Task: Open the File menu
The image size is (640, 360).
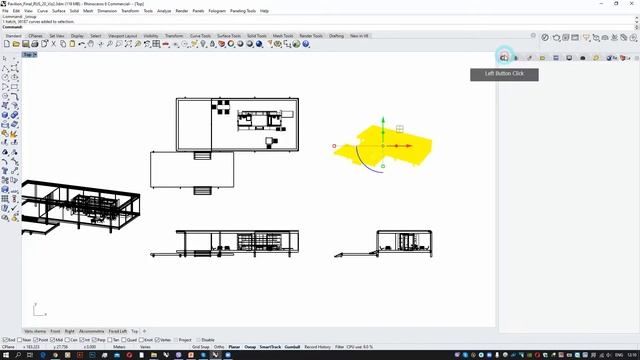Action: pos(5,11)
